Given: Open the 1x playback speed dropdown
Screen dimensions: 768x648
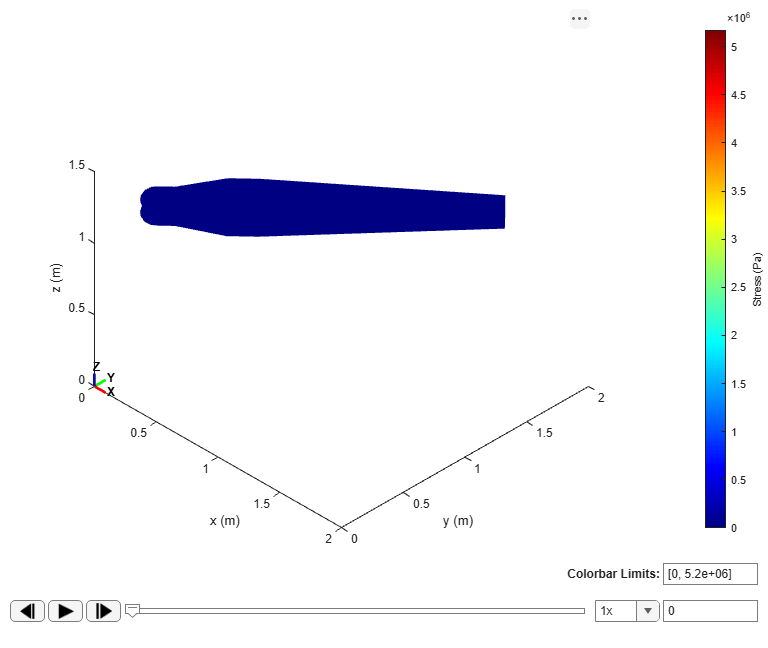Looking at the screenshot, I should click(x=627, y=611).
